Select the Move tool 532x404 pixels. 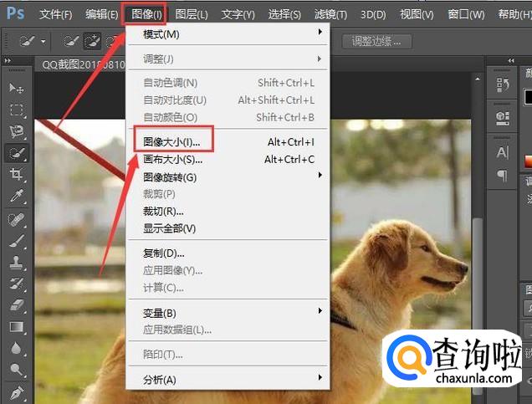(x=16, y=88)
